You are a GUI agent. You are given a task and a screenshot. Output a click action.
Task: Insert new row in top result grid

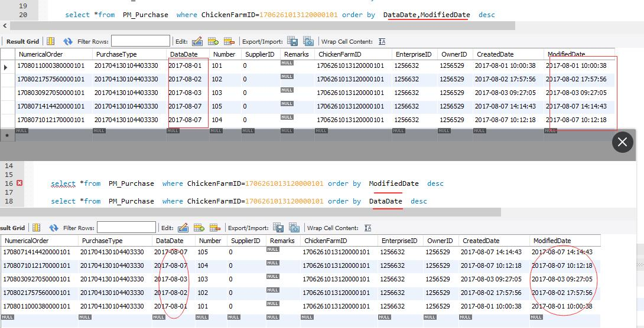click(x=213, y=41)
